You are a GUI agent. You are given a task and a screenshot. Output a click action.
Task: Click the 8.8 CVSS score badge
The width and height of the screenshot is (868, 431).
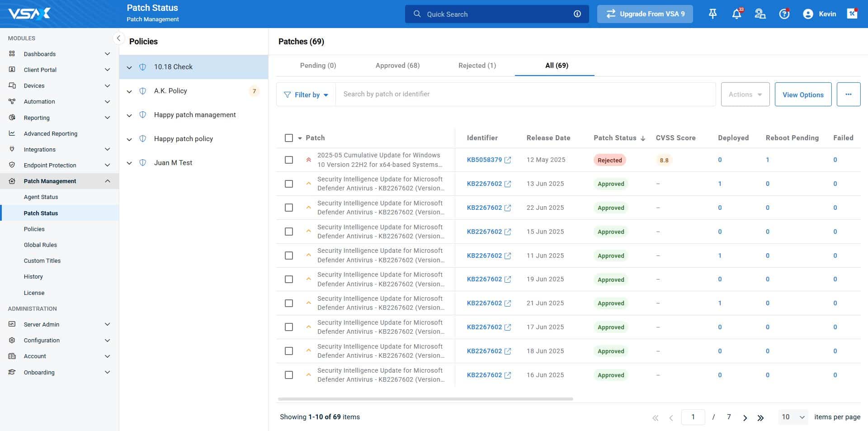pyautogui.click(x=664, y=160)
